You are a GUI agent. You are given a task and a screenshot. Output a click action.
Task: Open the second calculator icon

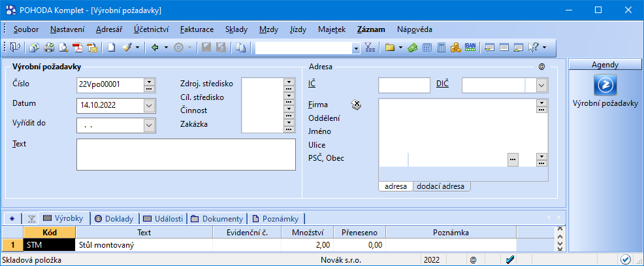click(x=442, y=48)
